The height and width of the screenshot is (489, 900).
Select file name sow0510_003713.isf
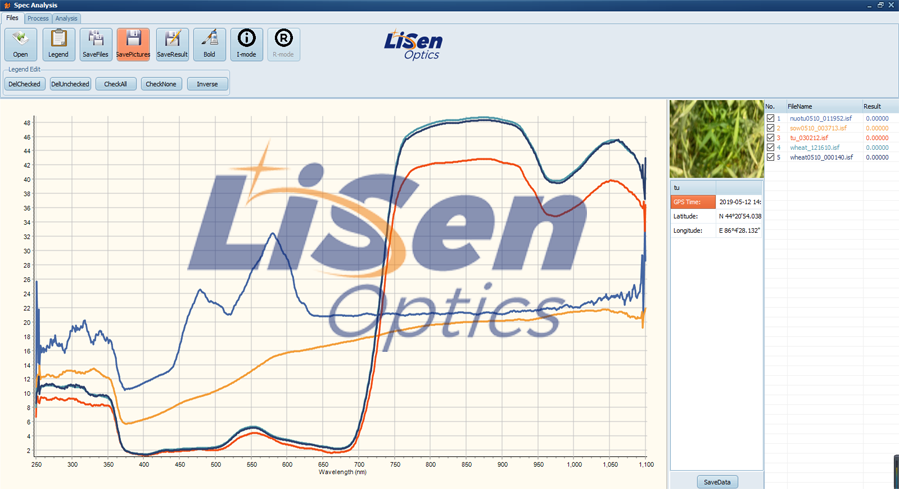(818, 128)
